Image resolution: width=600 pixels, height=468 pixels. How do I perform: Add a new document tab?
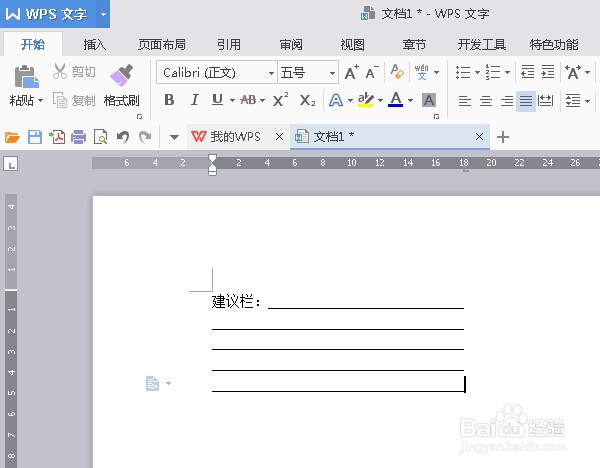503,137
